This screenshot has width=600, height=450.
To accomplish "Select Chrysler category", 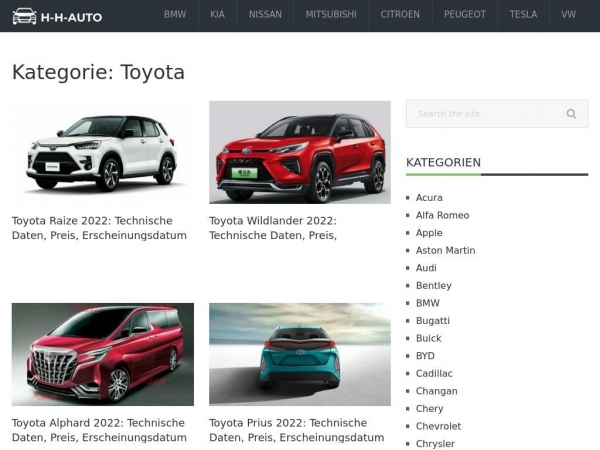I will pyautogui.click(x=435, y=444).
